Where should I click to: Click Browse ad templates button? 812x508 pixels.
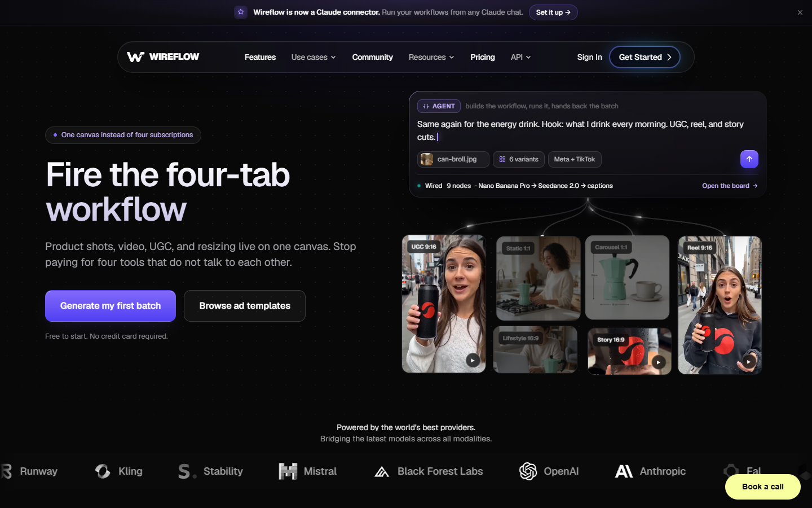[x=245, y=306]
